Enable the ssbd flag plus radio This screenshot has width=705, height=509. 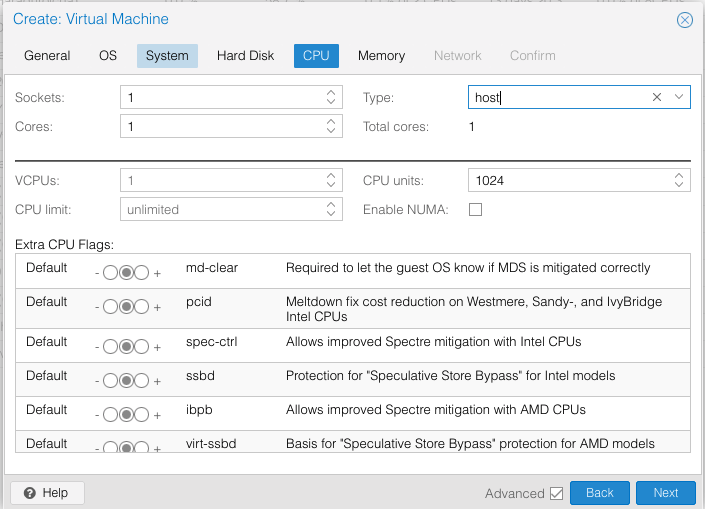pos(142,380)
